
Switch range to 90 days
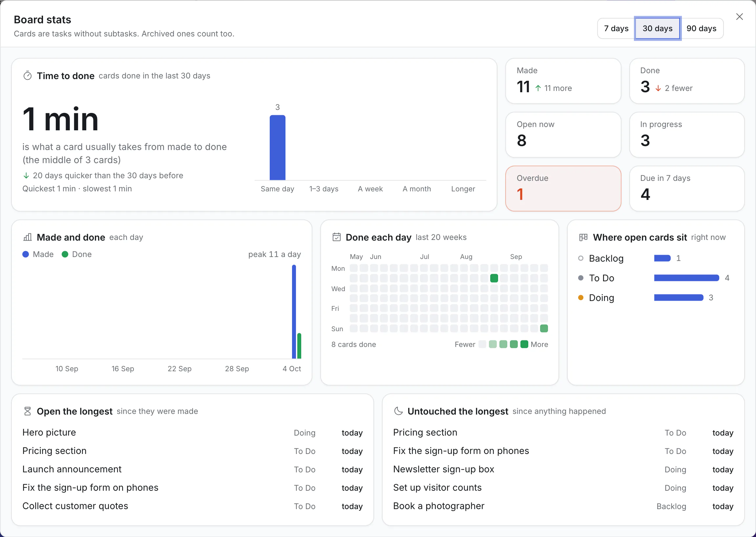(701, 29)
